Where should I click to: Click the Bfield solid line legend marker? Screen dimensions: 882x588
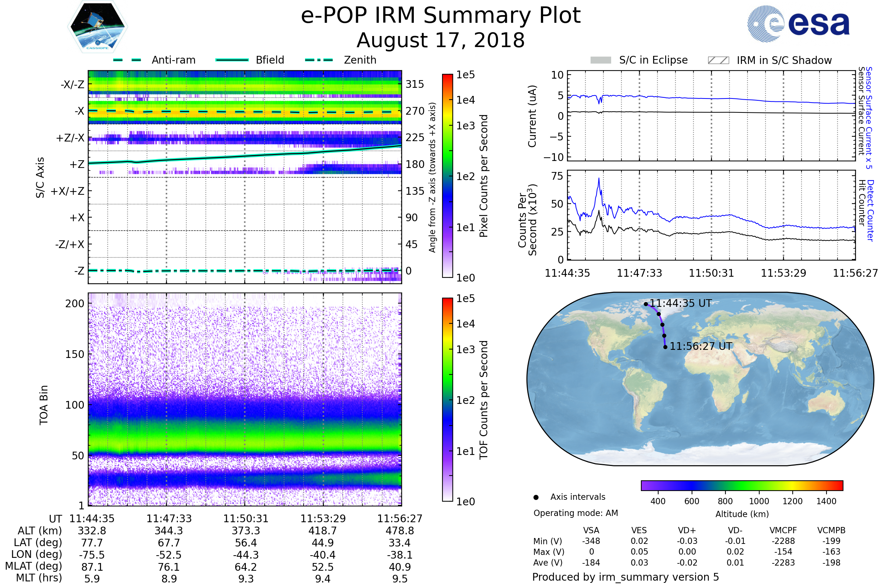(x=232, y=60)
